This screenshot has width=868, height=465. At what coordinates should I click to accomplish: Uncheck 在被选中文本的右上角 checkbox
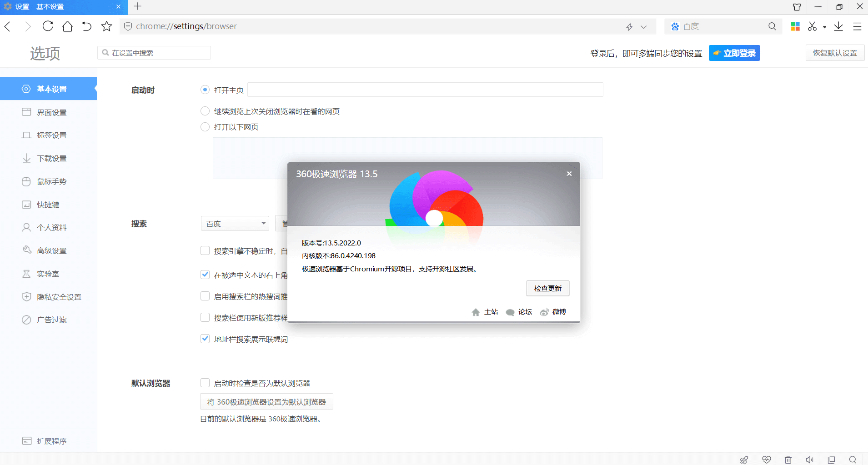pos(205,275)
